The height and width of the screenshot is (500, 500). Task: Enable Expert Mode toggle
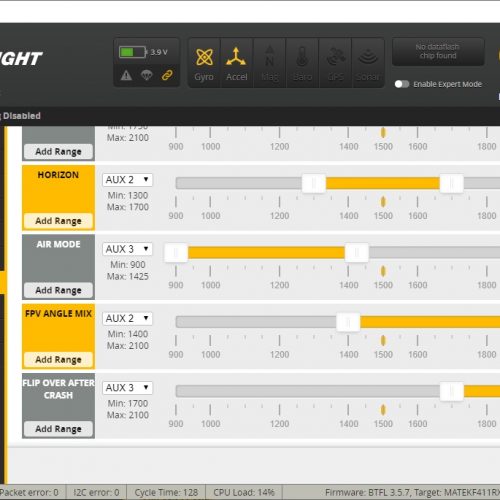tap(402, 84)
